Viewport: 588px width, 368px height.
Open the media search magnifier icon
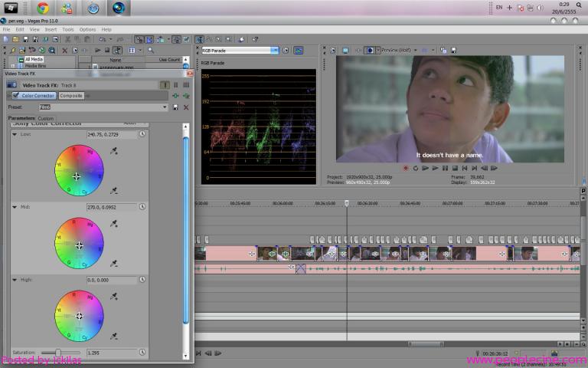[151, 51]
